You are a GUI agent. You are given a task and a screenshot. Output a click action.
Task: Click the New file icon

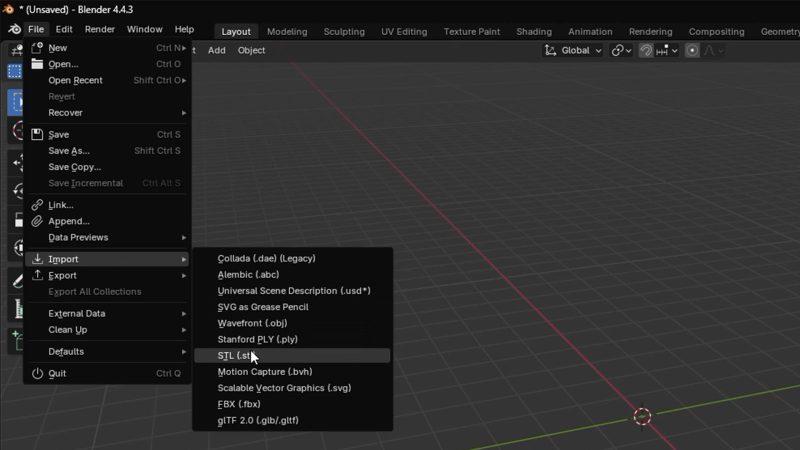pos(37,48)
